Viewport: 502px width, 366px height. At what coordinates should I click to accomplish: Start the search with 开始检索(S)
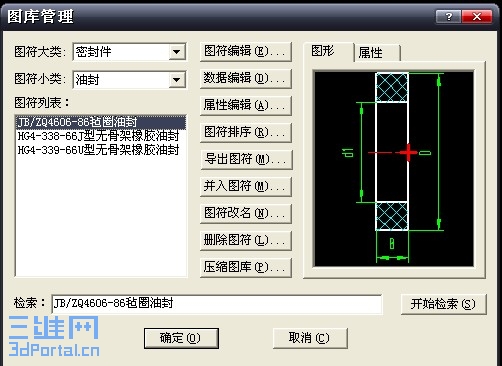click(x=443, y=304)
